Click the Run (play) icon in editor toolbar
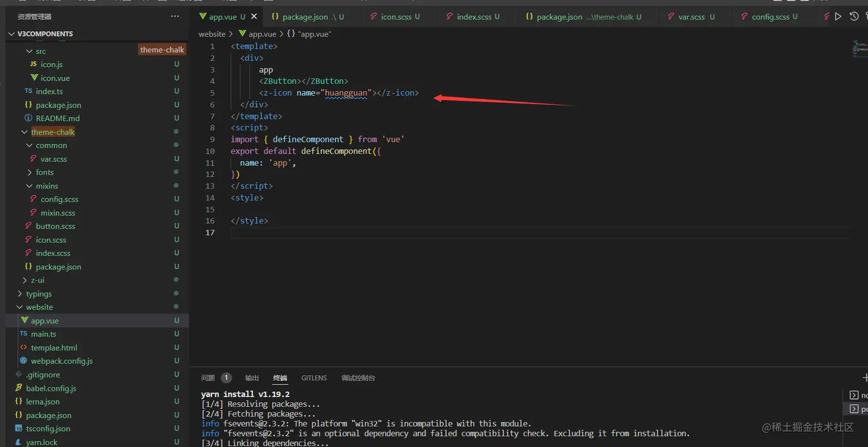The height and width of the screenshot is (447, 868). (x=838, y=17)
